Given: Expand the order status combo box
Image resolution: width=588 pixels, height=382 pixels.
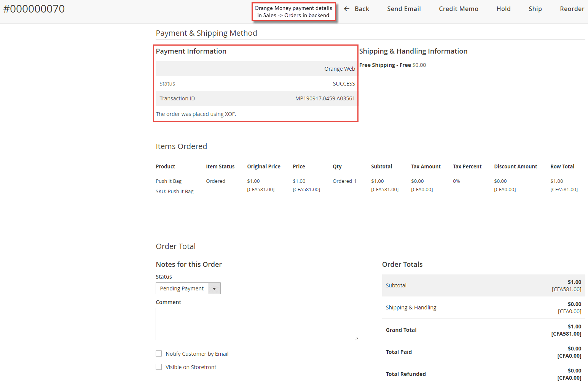Looking at the screenshot, I should click(x=214, y=288).
